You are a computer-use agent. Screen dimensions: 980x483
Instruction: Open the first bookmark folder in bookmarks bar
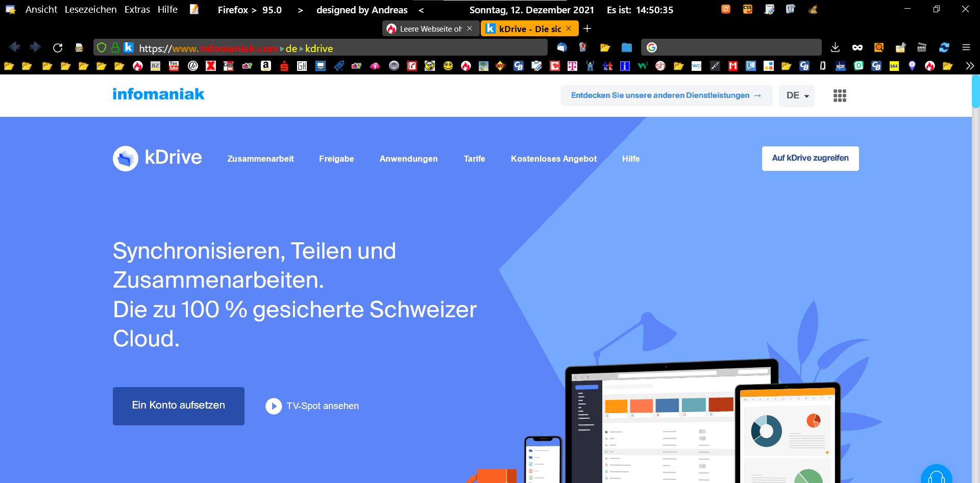click(9, 66)
